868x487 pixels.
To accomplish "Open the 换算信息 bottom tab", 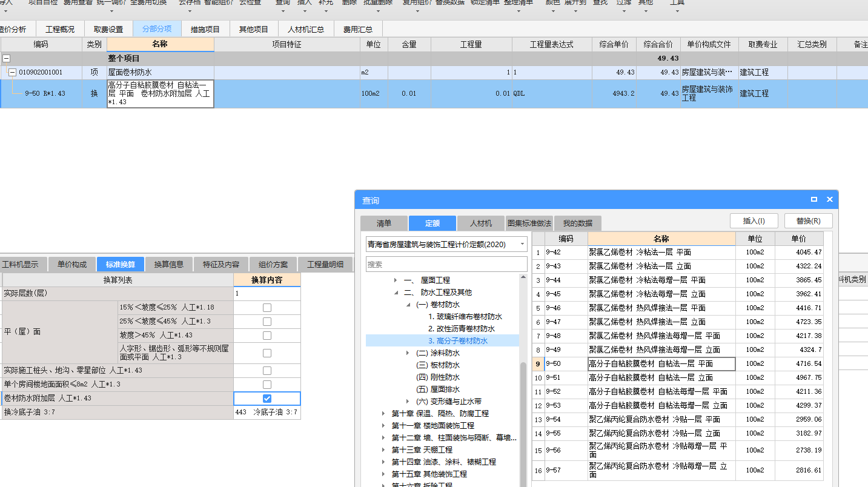I will tap(169, 264).
